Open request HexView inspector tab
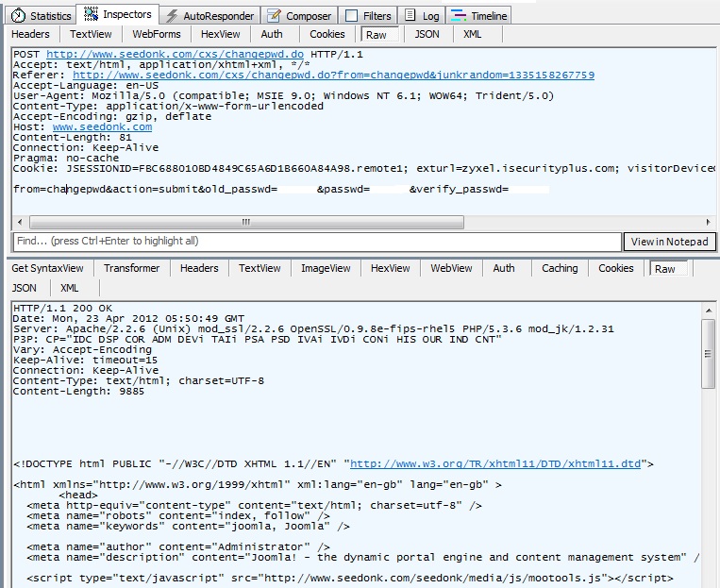This screenshot has height=588, width=720. point(221,35)
